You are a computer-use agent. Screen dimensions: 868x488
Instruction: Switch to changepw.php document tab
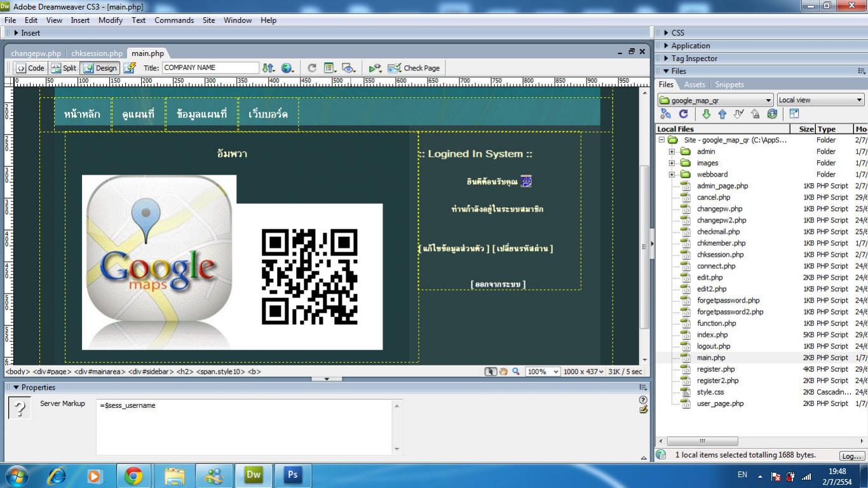pyautogui.click(x=36, y=53)
